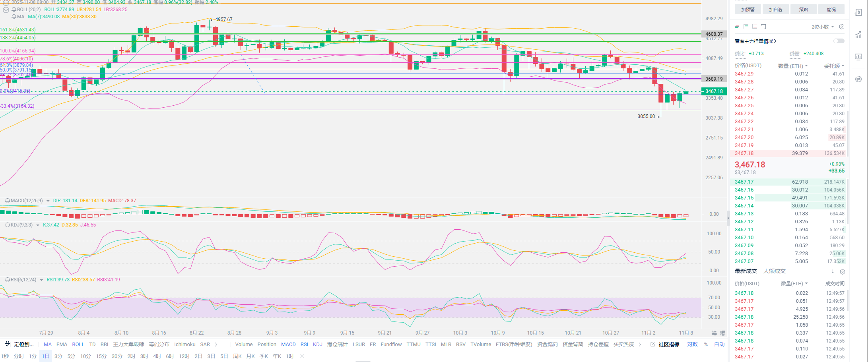Select the 4时 timeframe tab

pyautogui.click(x=157, y=356)
